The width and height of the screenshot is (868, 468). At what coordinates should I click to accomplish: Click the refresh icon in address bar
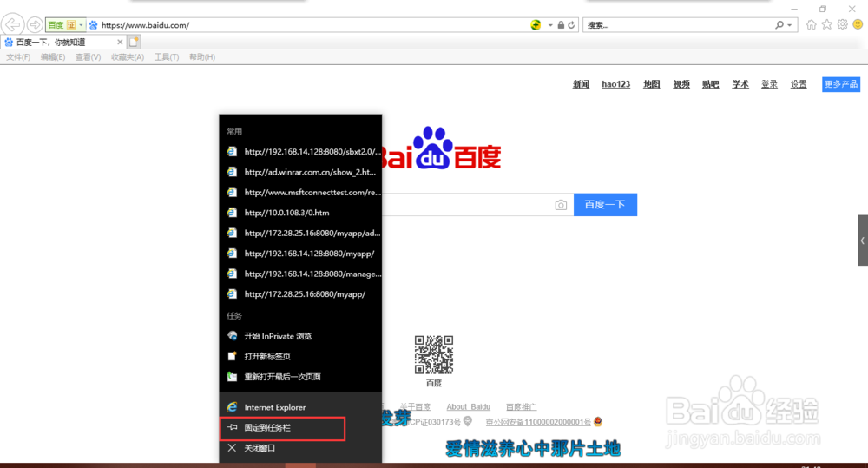(x=571, y=25)
